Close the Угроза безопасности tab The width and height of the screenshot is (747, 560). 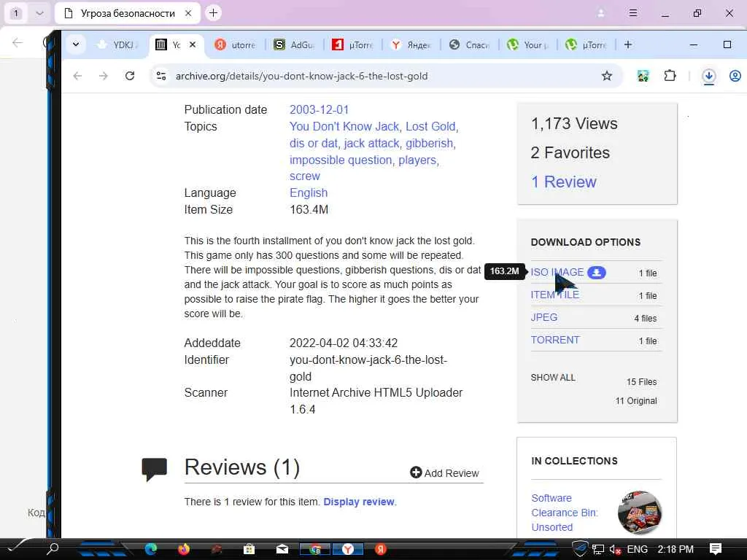188,13
